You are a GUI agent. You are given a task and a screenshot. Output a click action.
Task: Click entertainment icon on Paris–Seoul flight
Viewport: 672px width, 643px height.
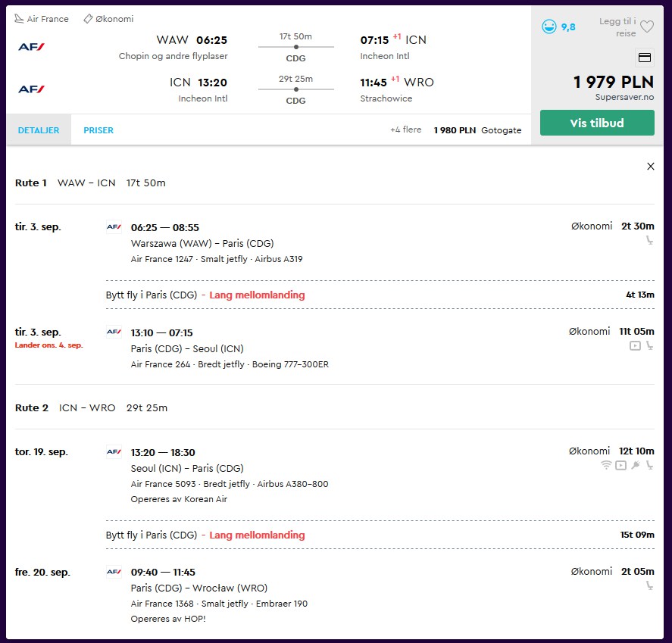click(635, 345)
